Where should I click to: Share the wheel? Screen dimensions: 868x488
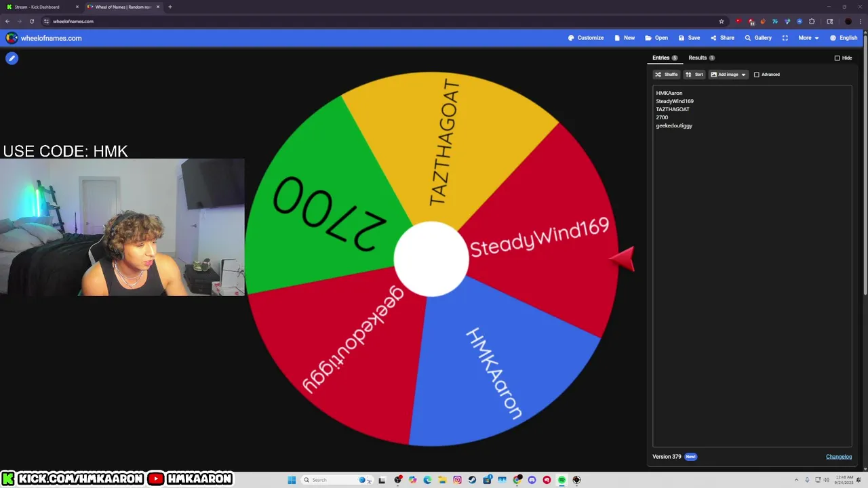(x=722, y=38)
